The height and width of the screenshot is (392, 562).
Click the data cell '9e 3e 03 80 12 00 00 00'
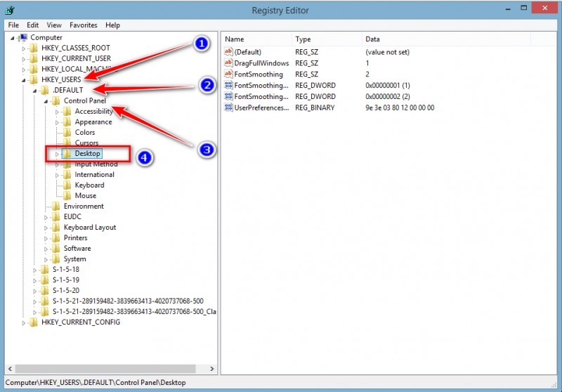[x=400, y=107]
